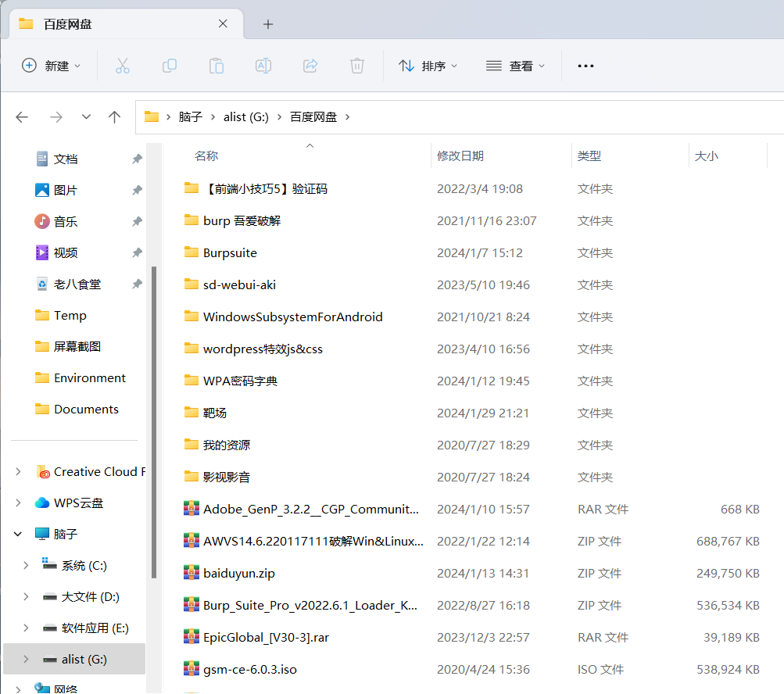Click the back navigation arrow

pos(22,117)
